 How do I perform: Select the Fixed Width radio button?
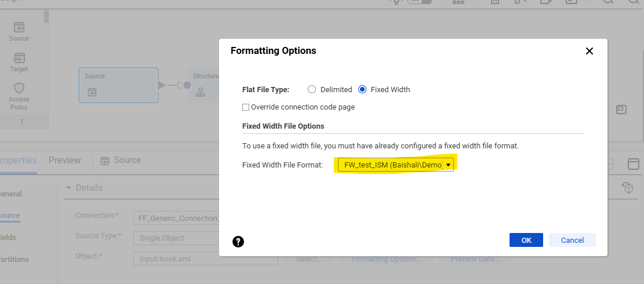pyautogui.click(x=362, y=89)
